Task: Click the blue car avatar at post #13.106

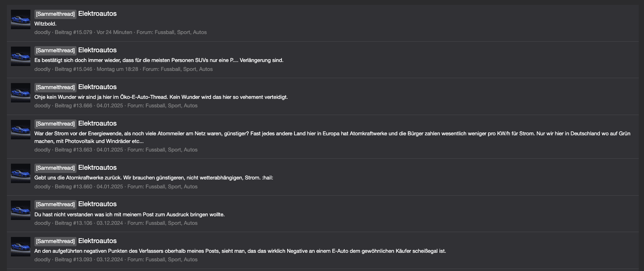Action: coord(21,210)
